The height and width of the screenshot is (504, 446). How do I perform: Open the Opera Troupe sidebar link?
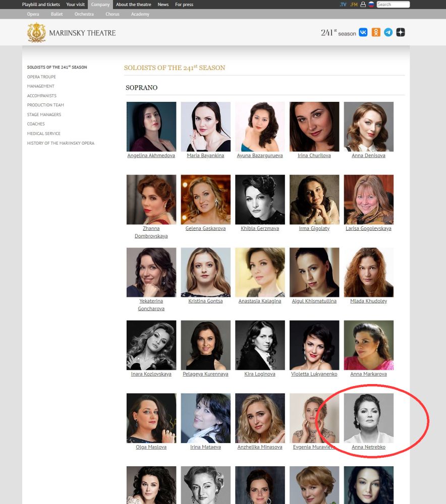pyautogui.click(x=41, y=77)
